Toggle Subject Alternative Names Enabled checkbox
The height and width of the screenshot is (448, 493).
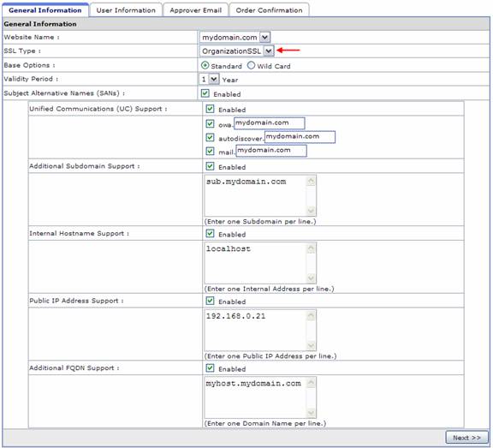click(205, 93)
